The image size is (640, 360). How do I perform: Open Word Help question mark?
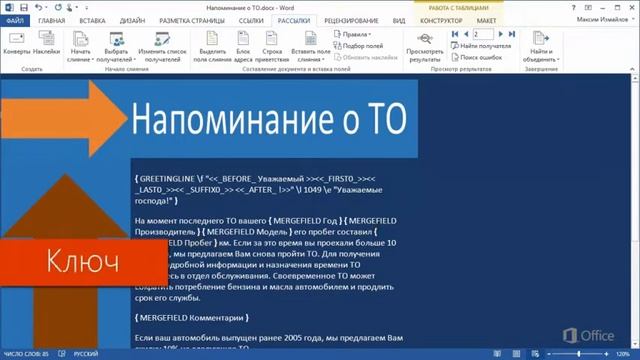(573, 7)
